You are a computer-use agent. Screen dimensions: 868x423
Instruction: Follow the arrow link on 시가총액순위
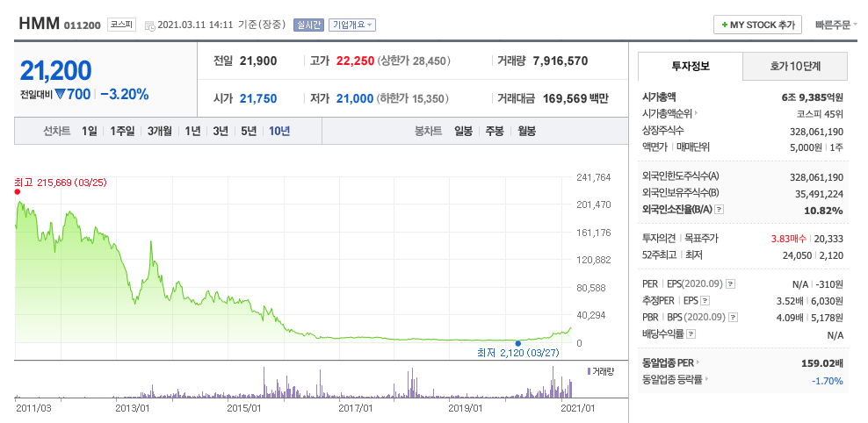pyautogui.click(x=696, y=114)
